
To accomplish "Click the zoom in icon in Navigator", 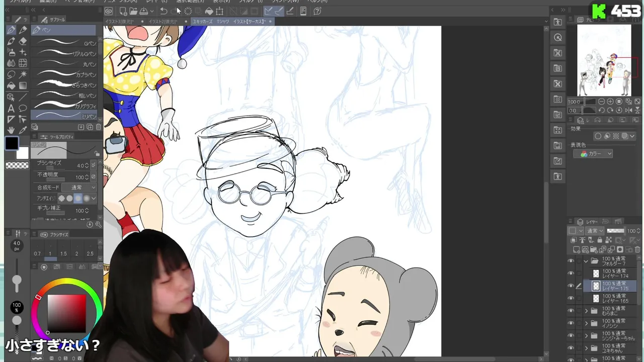I will [610, 102].
